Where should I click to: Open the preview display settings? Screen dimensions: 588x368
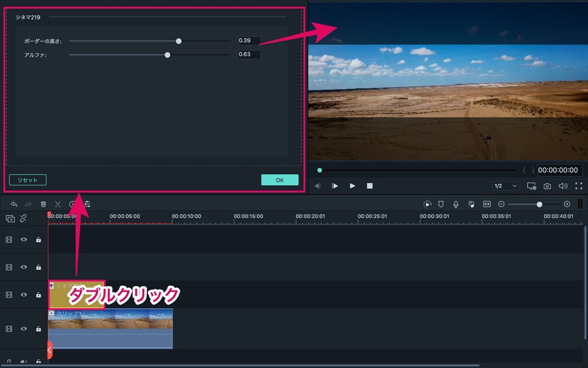pyautogui.click(x=532, y=186)
